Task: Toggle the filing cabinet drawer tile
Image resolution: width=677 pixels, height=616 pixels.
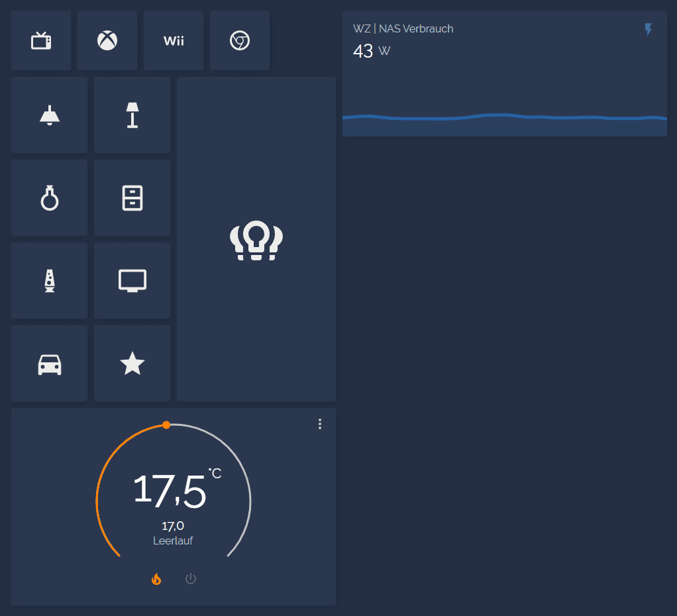Action: 132,197
